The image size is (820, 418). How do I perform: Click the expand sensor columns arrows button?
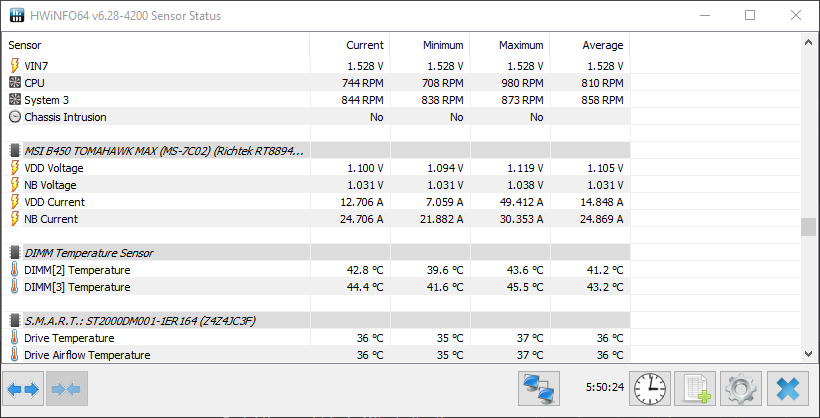coord(24,389)
